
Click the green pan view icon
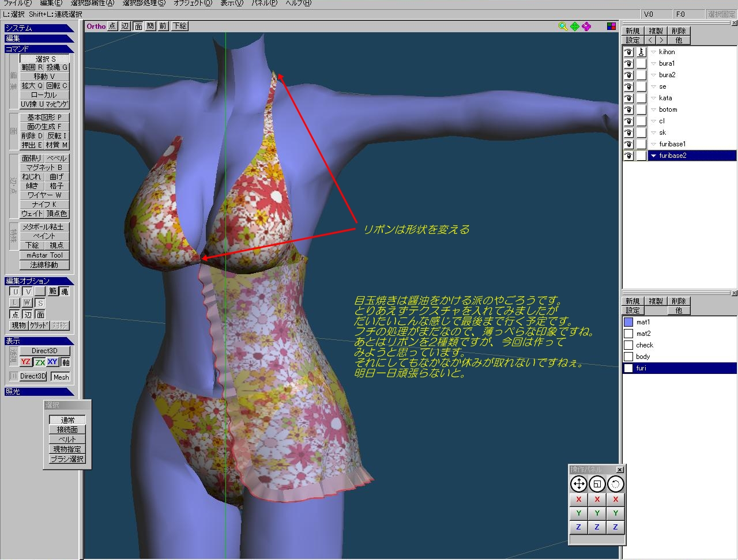pos(575,27)
